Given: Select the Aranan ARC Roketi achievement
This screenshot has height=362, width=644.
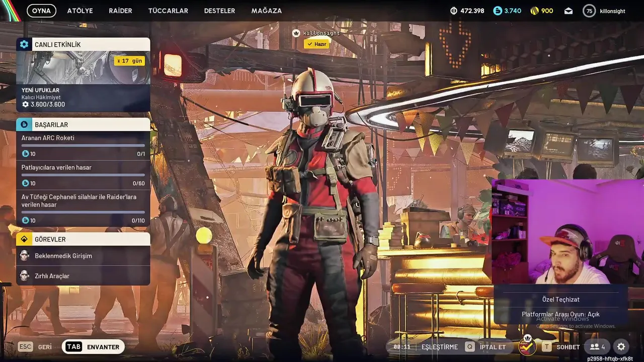Looking at the screenshot, I should pos(83,146).
